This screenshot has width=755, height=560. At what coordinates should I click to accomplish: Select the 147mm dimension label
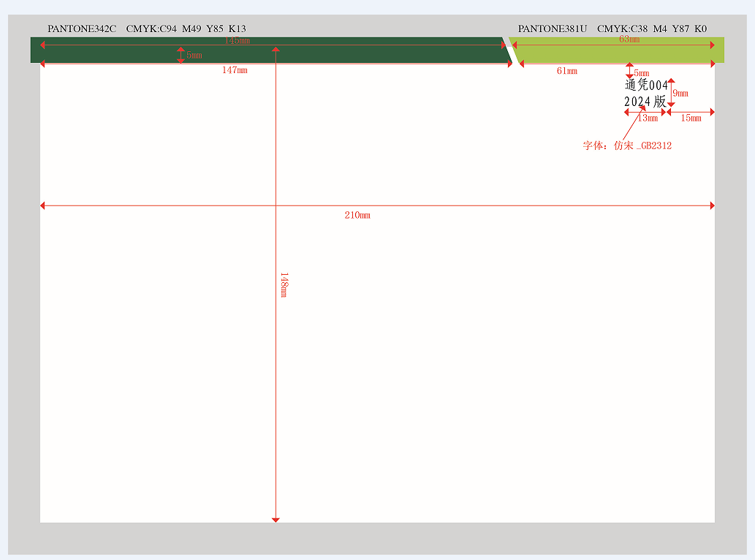click(x=235, y=70)
